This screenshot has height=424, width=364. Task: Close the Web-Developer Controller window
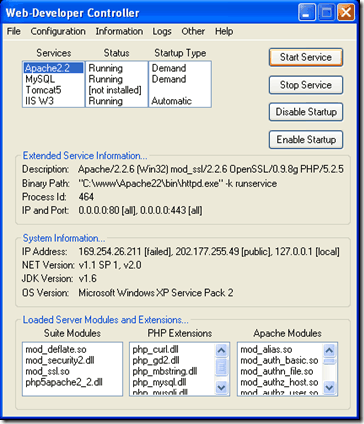click(346, 13)
